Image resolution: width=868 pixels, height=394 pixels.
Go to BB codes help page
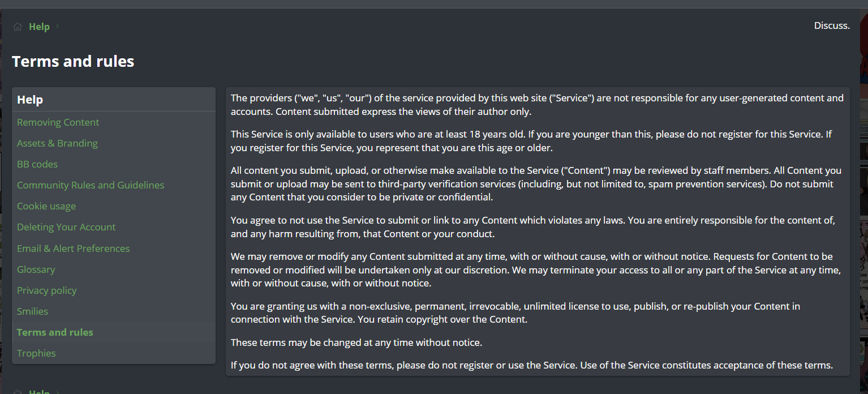point(37,164)
